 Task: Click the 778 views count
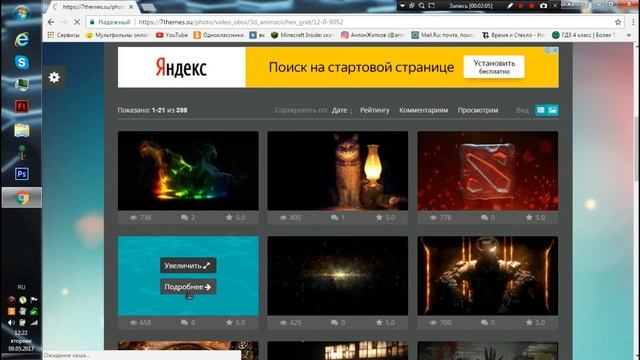(x=440, y=218)
